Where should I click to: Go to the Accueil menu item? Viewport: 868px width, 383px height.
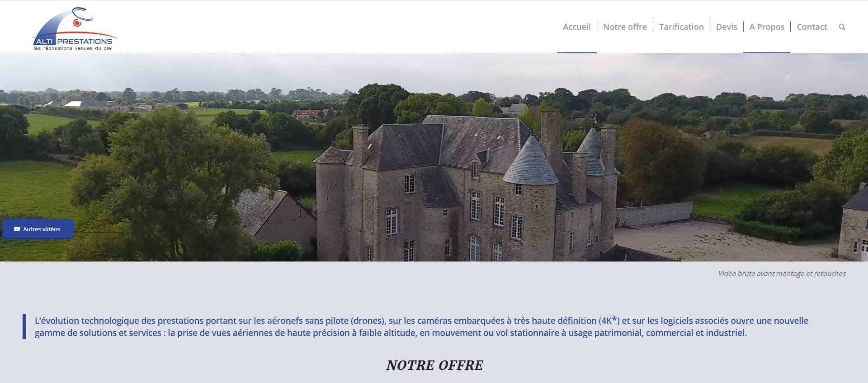click(x=576, y=27)
